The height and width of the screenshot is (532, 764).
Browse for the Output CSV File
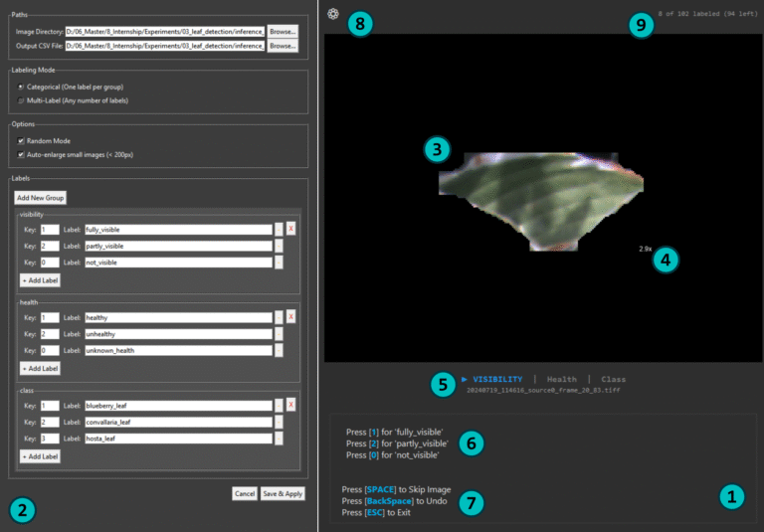point(283,46)
